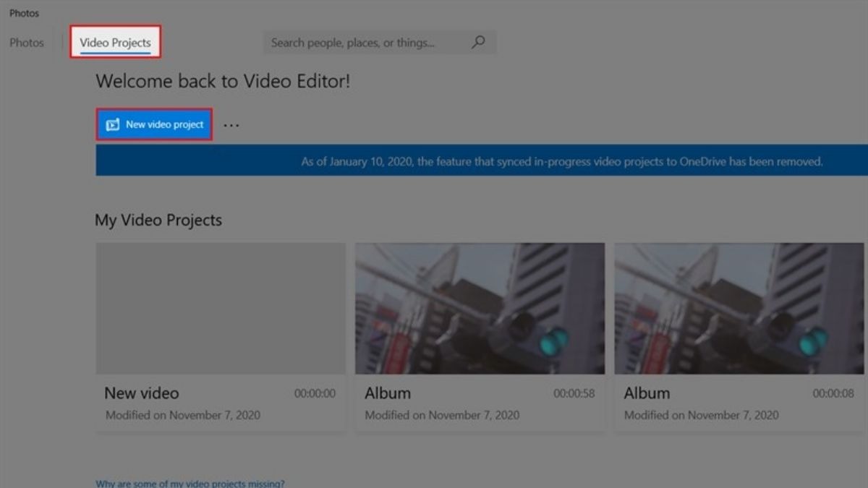Click the OneDrive sync removal notice banner
This screenshot has width=868, height=488.
pos(482,161)
